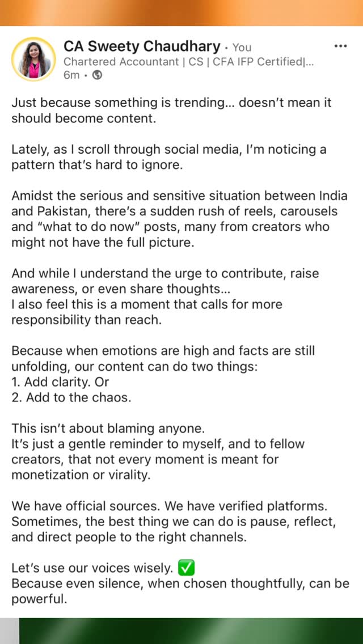Tap the "more responsibility than reach" sentence
The image size is (363, 644).
click(x=147, y=312)
